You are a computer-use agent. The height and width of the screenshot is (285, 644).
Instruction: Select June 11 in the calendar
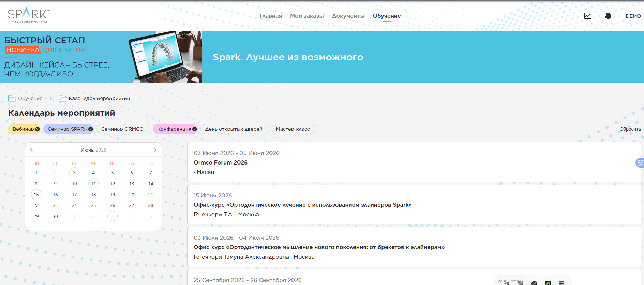[93, 184]
